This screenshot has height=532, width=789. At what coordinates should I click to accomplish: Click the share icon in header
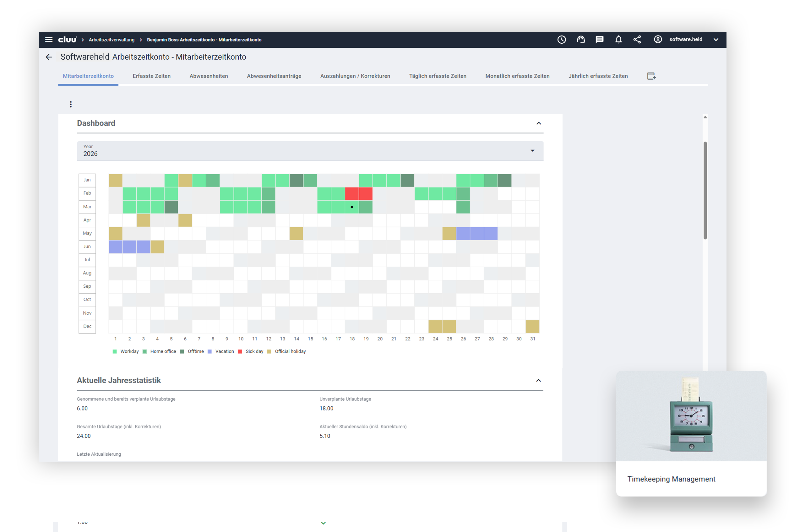tap(637, 40)
